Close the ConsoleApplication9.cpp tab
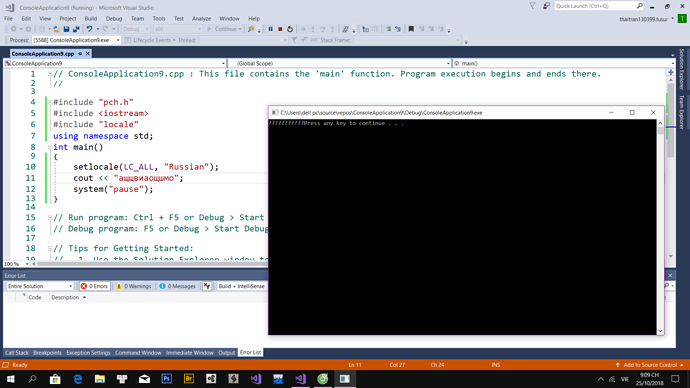The height and width of the screenshot is (388, 690). [x=88, y=54]
